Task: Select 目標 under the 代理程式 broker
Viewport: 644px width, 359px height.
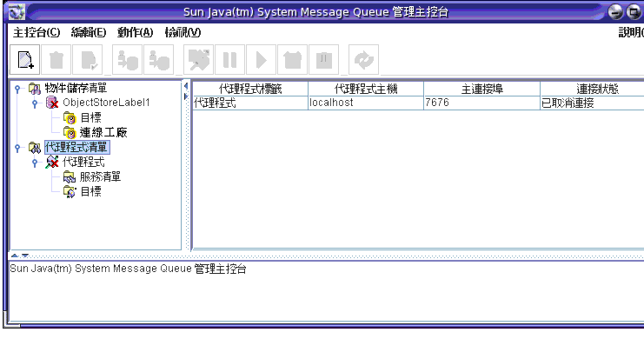Action: point(90,192)
